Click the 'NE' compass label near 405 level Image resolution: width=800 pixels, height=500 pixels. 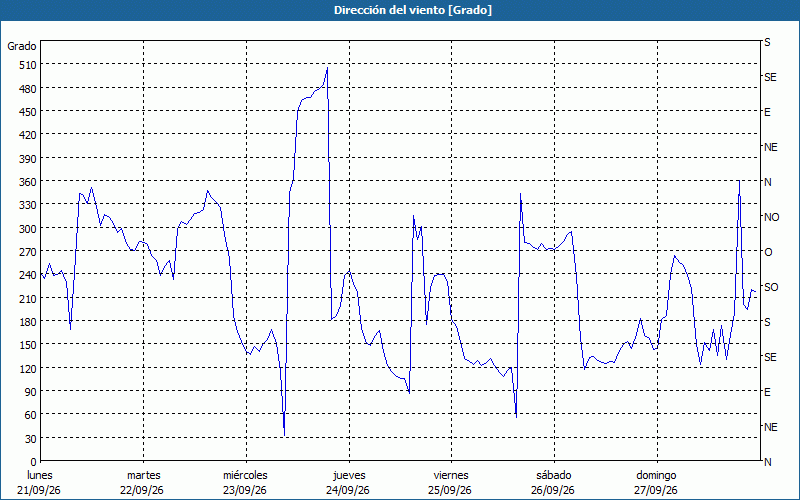[771, 147]
